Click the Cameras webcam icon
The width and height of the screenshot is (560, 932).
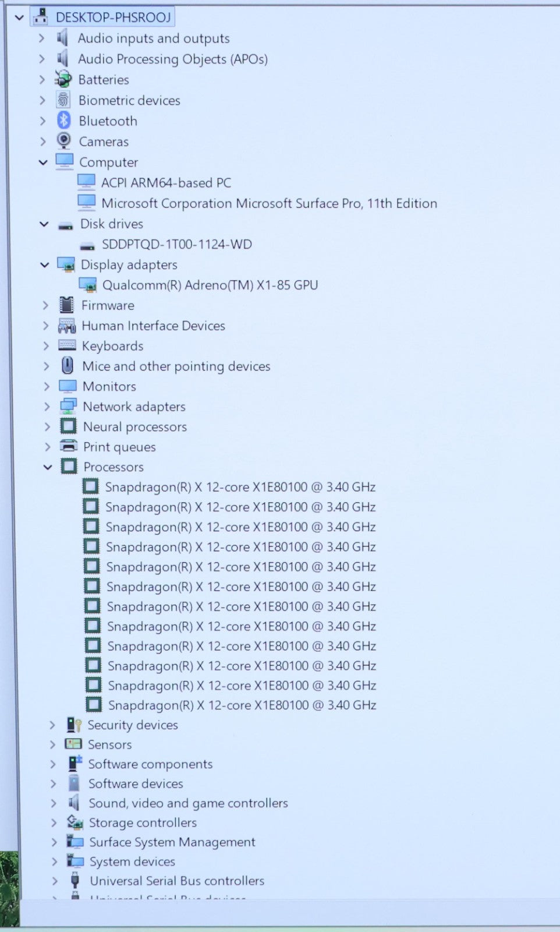click(x=63, y=141)
